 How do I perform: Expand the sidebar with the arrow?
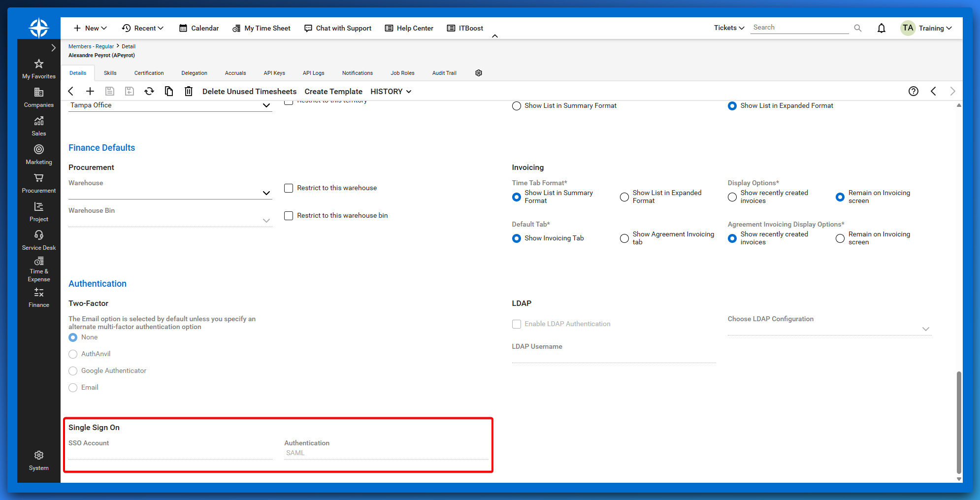54,48
